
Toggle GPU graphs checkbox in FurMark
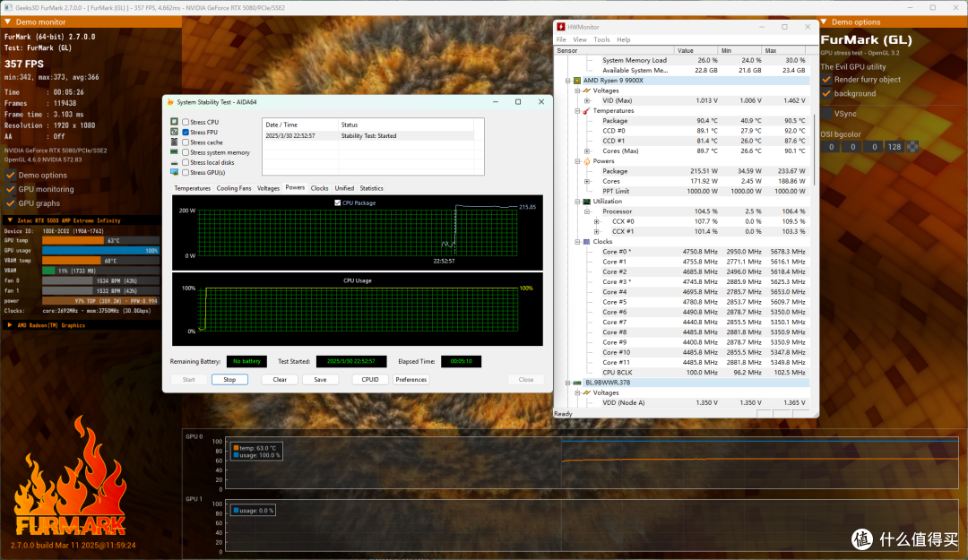click(x=11, y=203)
